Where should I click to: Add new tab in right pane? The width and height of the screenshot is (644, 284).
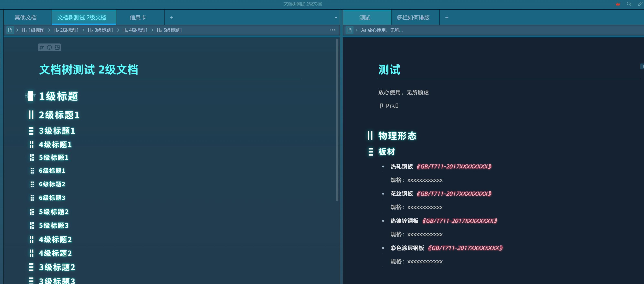tap(447, 18)
